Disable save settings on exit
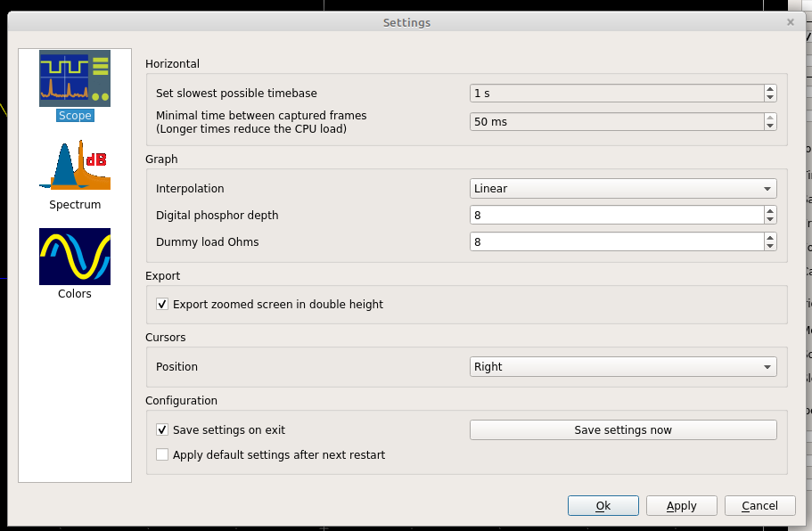The height and width of the screenshot is (531, 812). (161, 429)
